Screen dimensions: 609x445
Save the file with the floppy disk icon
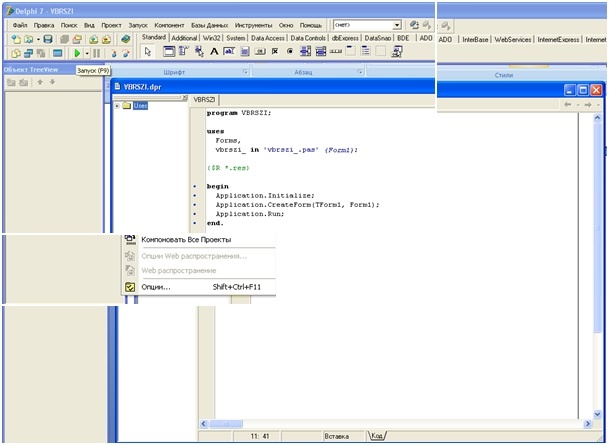click(48, 39)
